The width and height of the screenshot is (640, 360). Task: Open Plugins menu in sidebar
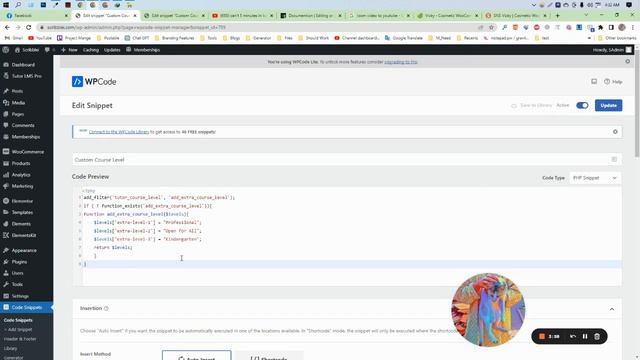point(19,262)
